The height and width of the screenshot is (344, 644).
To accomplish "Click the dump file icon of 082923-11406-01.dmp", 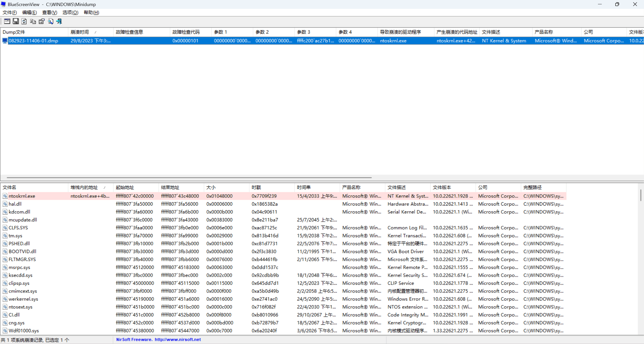I will [5, 41].
